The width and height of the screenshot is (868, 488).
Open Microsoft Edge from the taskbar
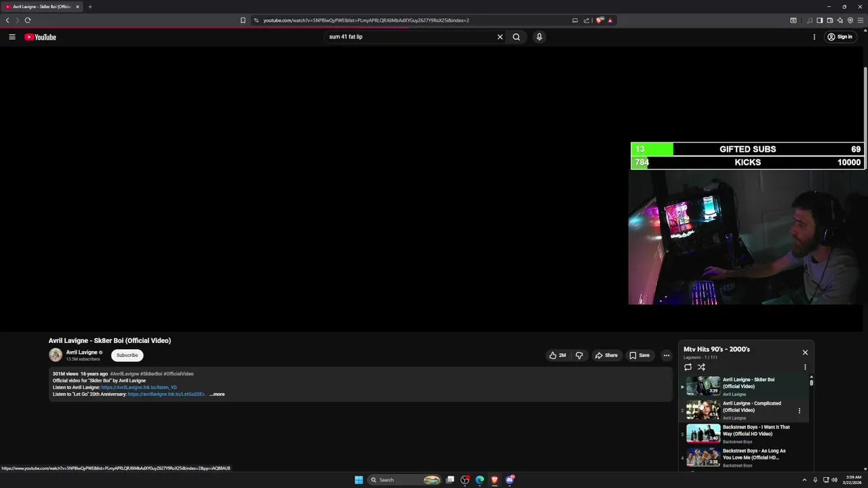tap(479, 480)
